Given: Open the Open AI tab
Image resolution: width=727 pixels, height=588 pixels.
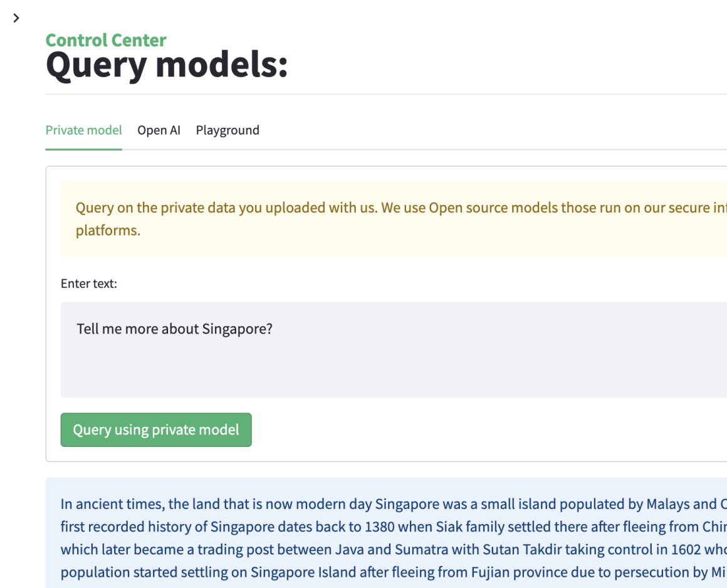Looking at the screenshot, I should [x=159, y=130].
